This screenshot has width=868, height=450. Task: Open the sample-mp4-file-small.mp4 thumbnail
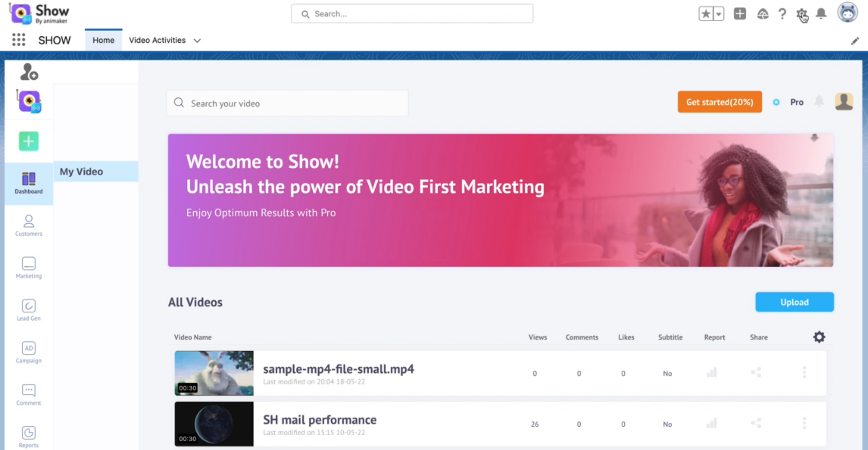(214, 373)
